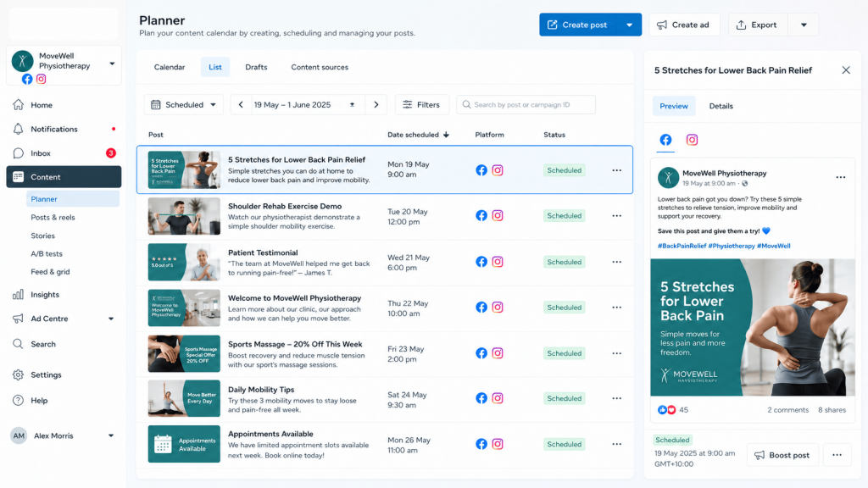Select the Preview tab in the side panel

pos(674,106)
